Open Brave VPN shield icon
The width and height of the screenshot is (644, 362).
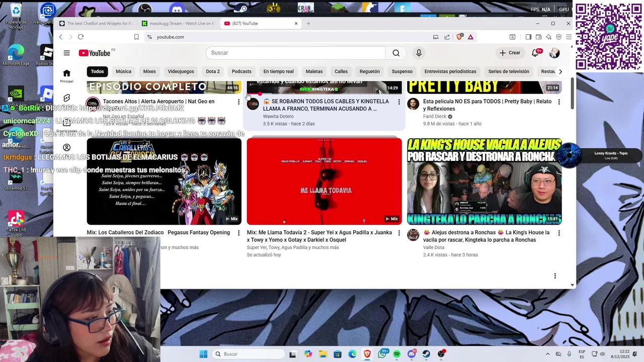pos(558,37)
